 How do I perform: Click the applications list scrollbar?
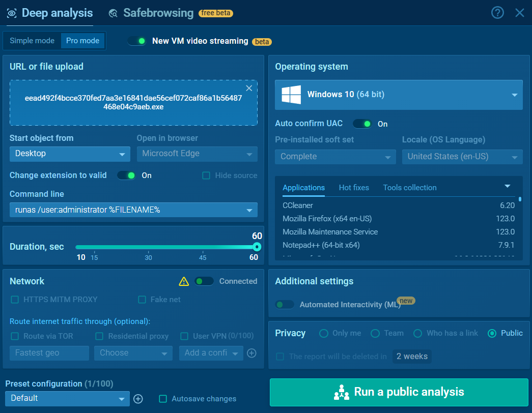[x=520, y=199]
